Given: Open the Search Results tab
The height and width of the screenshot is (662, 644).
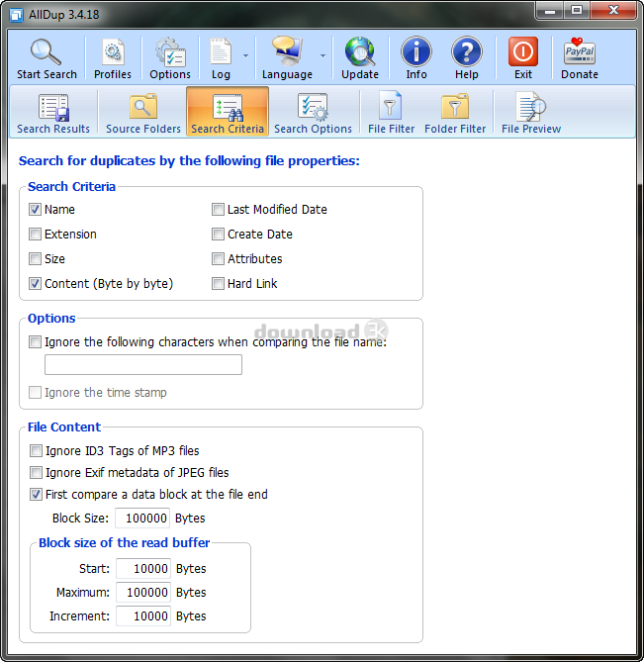Looking at the screenshot, I should tap(53, 112).
